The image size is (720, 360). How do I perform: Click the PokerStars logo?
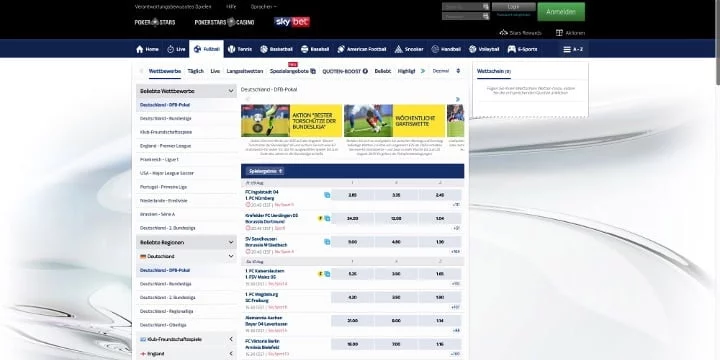pos(155,22)
